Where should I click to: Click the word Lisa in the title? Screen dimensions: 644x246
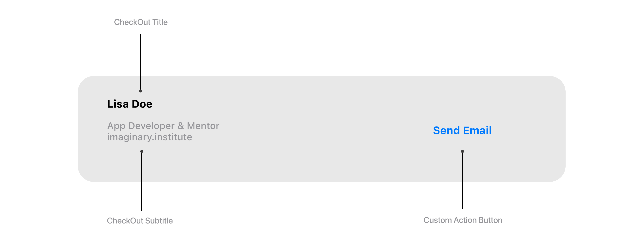point(118,104)
